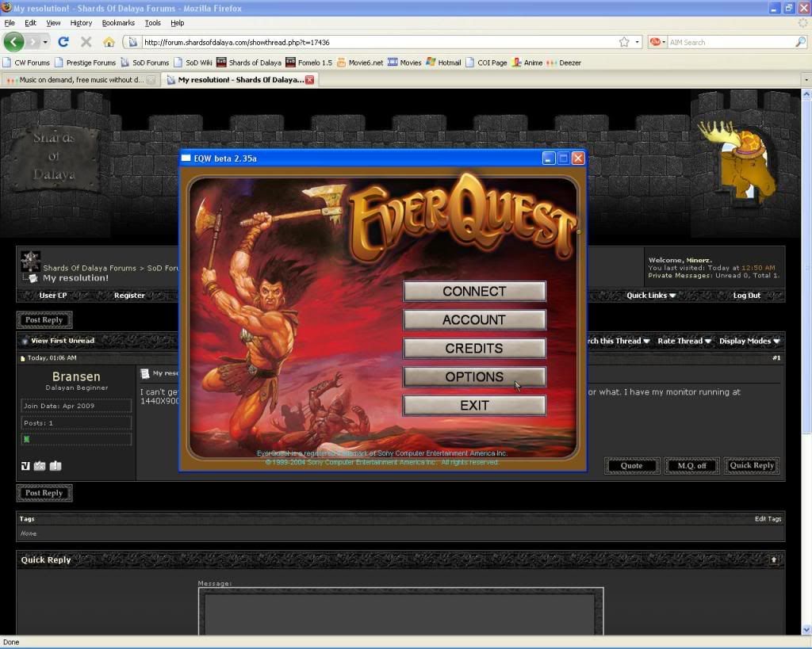The image size is (812, 649).
Task: Open the list-all-tabs dropdown
Action: click(806, 80)
